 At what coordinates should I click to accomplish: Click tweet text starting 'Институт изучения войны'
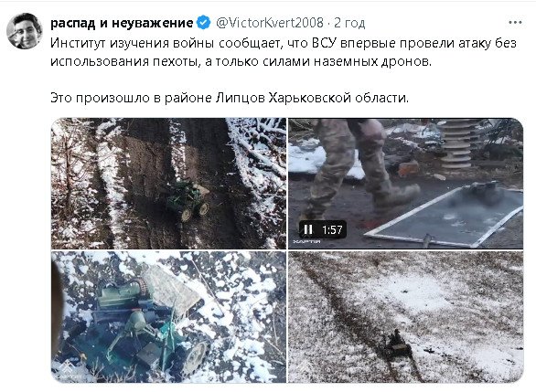[284, 52]
